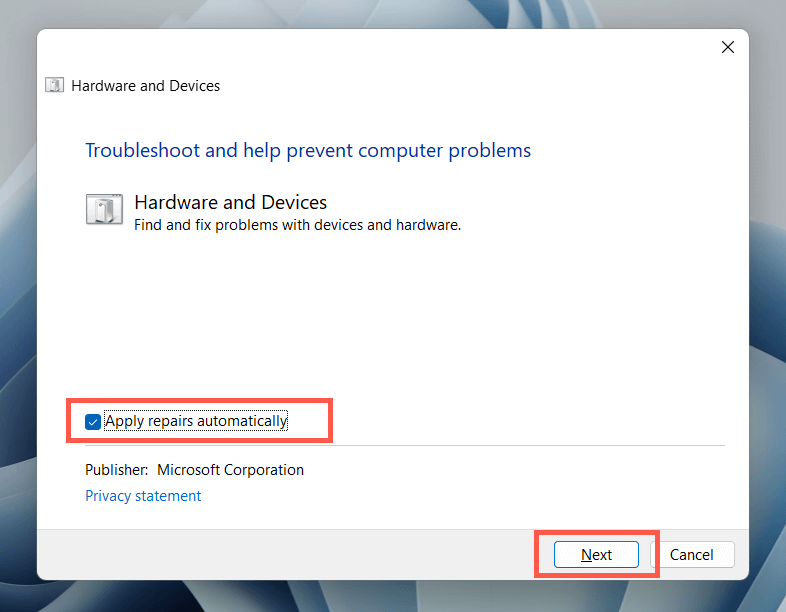786x612 pixels.
Task: Click the Hardware and Devices troubleshooter name
Action: tap(230, 203)
